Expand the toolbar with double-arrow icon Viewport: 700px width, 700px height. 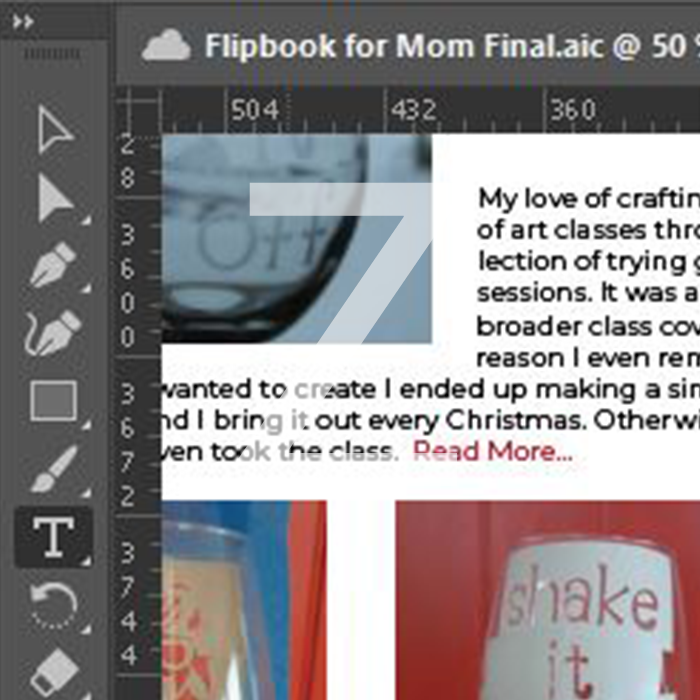23,21
